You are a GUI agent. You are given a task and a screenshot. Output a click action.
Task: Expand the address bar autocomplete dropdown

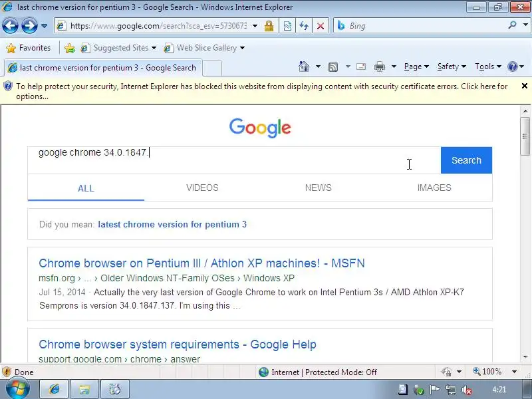255,26
